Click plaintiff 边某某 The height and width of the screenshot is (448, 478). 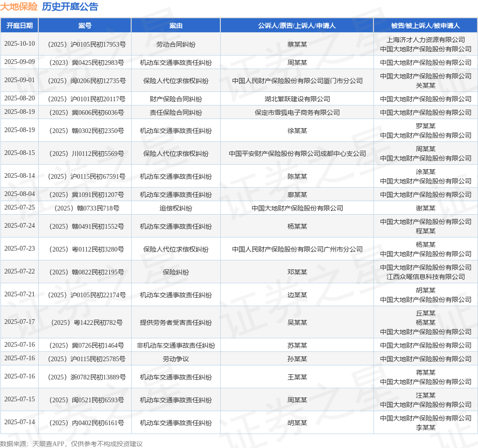click(297, 295)
